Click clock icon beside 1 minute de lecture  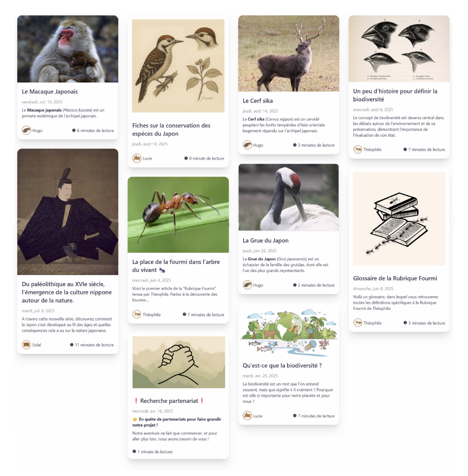[134, 451]
